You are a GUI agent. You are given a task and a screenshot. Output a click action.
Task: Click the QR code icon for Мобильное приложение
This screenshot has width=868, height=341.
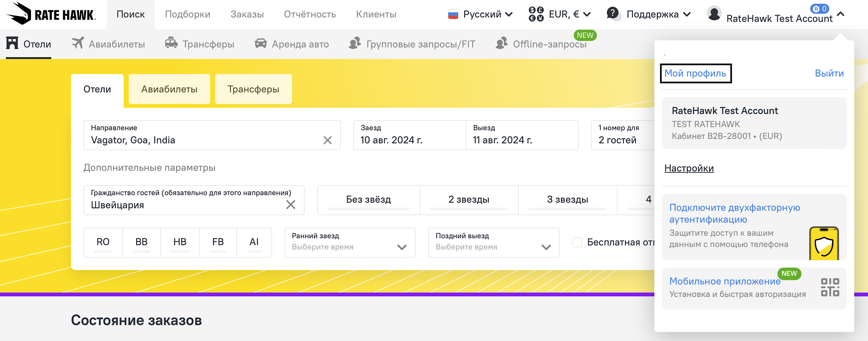830,287
